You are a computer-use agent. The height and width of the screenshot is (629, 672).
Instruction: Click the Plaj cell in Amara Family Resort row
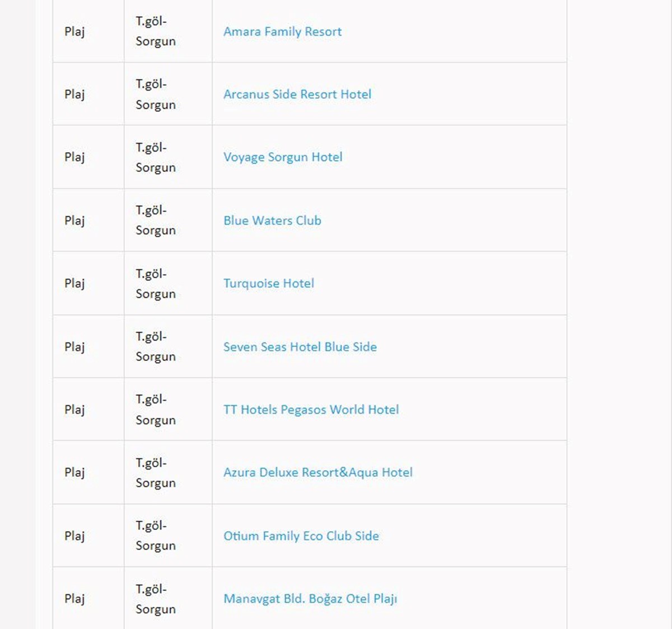coord(88,31)
